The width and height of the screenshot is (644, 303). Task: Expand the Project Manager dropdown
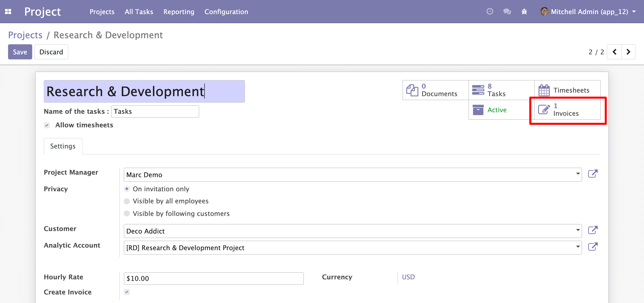coord(578,174)
